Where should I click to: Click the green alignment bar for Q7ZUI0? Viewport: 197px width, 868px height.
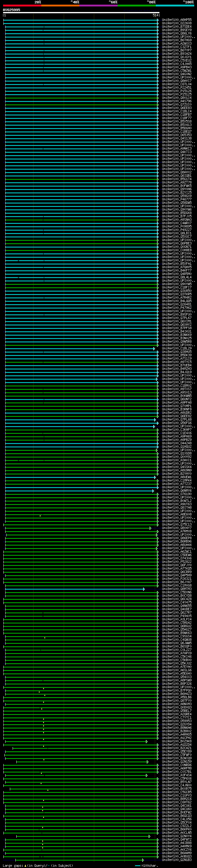(81, 104)
